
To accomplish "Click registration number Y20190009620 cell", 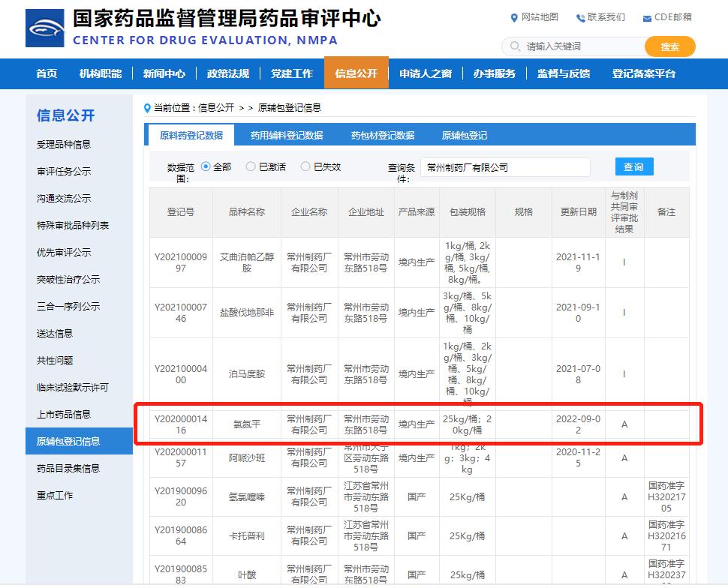I will click(181, 496).
